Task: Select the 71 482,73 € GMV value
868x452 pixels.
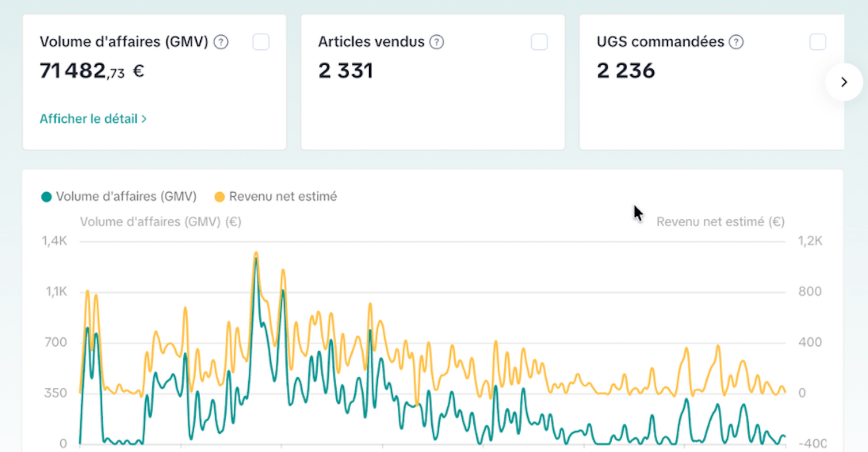Action: 92,71
